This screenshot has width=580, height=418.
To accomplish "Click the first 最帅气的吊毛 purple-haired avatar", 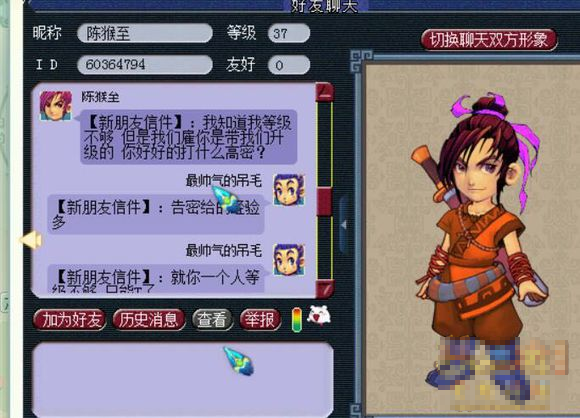I will 289,190.
